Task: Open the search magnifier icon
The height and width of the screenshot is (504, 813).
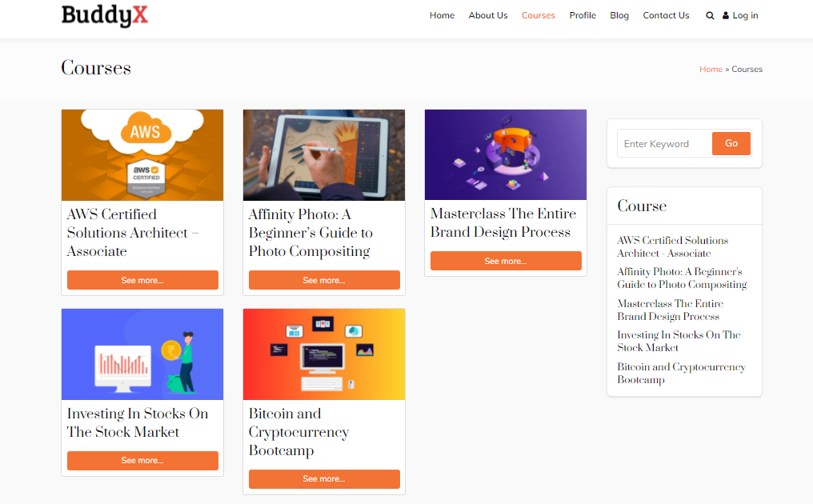Action: (x=710, y=15)
